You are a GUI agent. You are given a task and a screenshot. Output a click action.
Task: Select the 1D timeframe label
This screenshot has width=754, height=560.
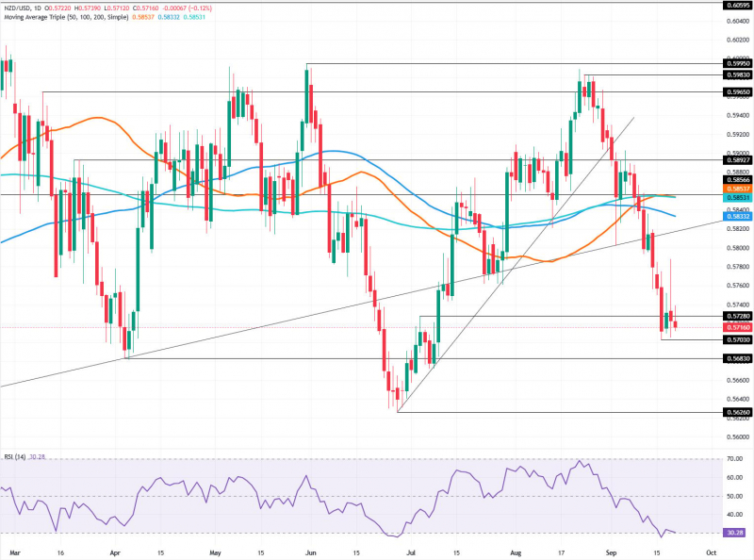pyautogui.click(x=39, y=8)
